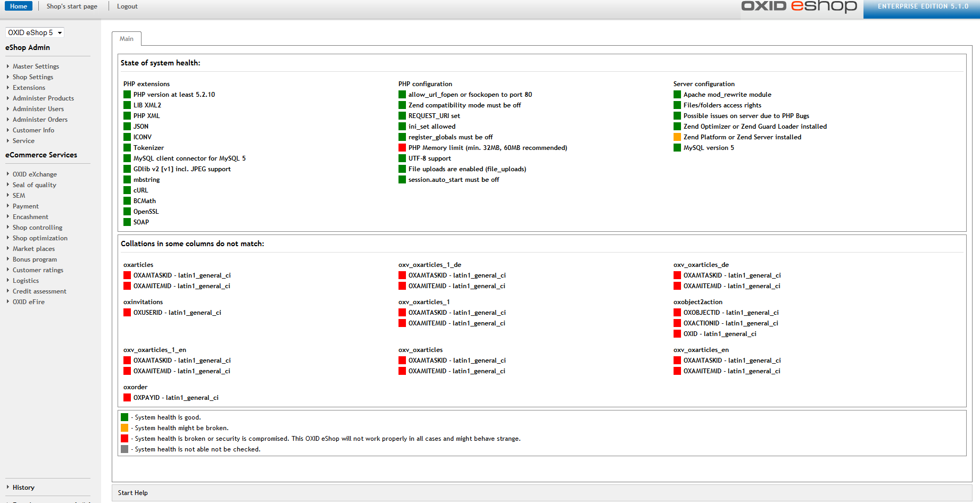Open the Home menu item
This screenshot has height=503, width=980.
click(19, 6)
